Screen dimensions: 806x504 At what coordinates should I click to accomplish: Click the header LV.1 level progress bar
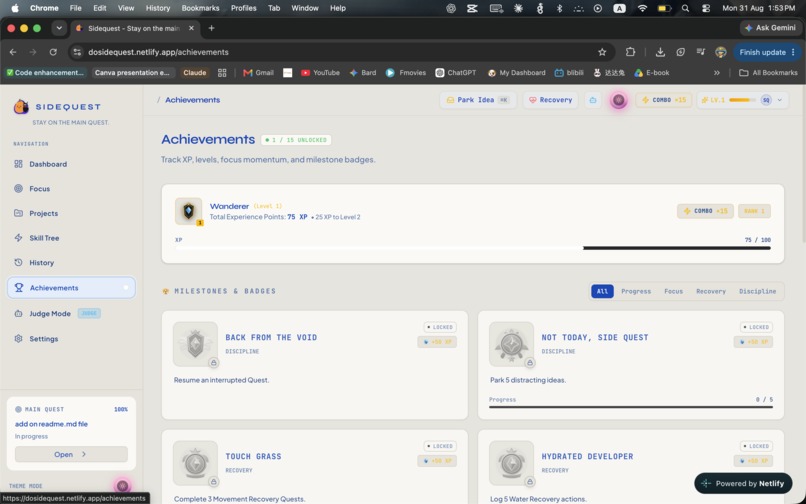coord(742,100)
